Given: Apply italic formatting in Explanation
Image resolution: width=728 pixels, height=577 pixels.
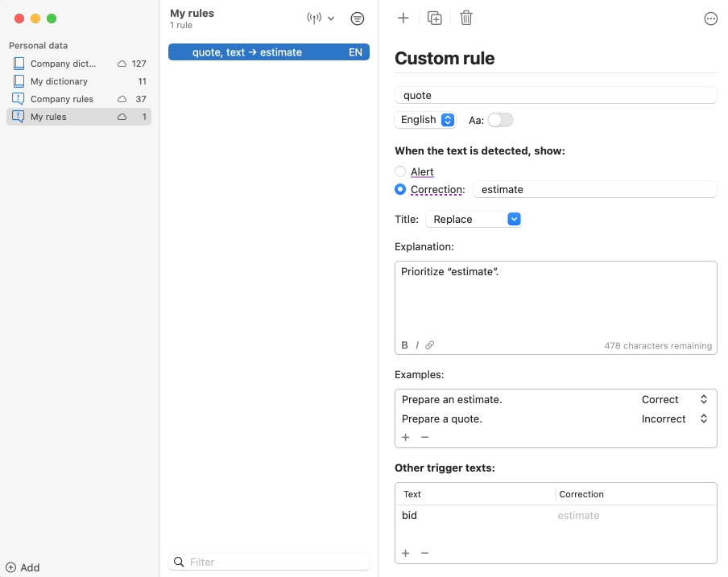Looking at the screenshot, I should [417, 345].
